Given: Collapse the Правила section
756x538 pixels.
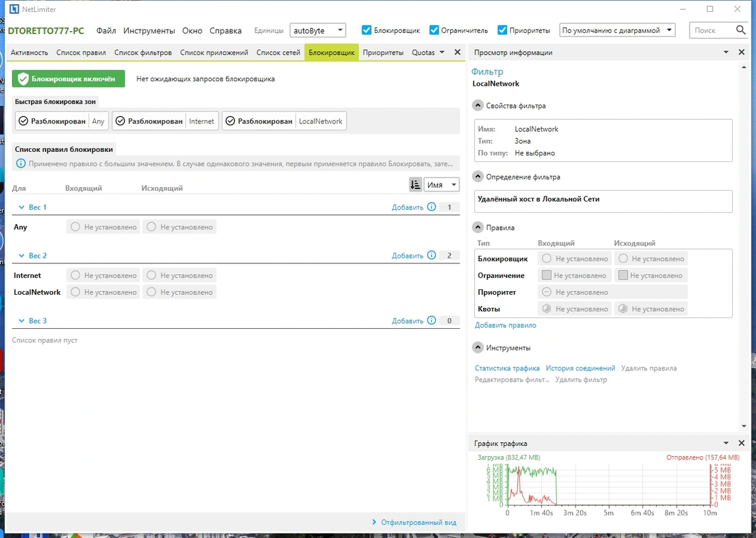Looking at the screenshot, I should [x=478, y=227].
